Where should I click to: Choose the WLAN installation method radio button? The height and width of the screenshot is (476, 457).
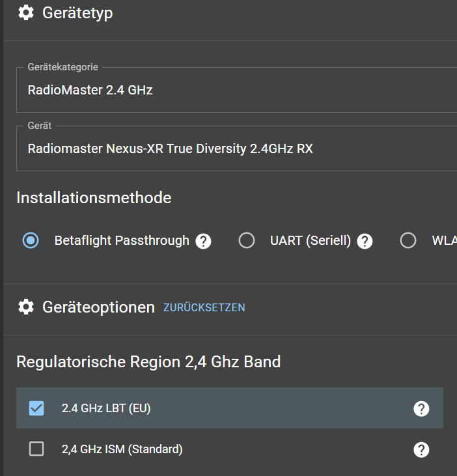point(408,241)
